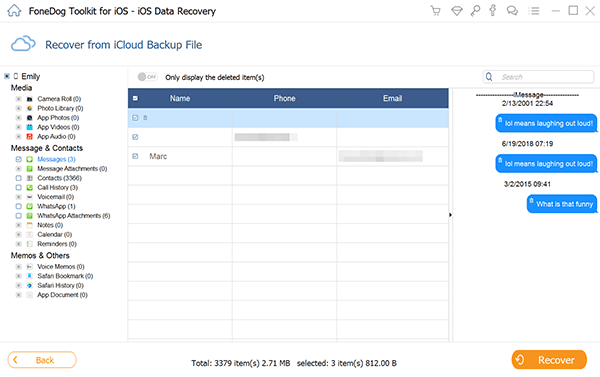Screen dimensions: 600x377
Task: Click the App Videos icon
Action: (29, 127)
